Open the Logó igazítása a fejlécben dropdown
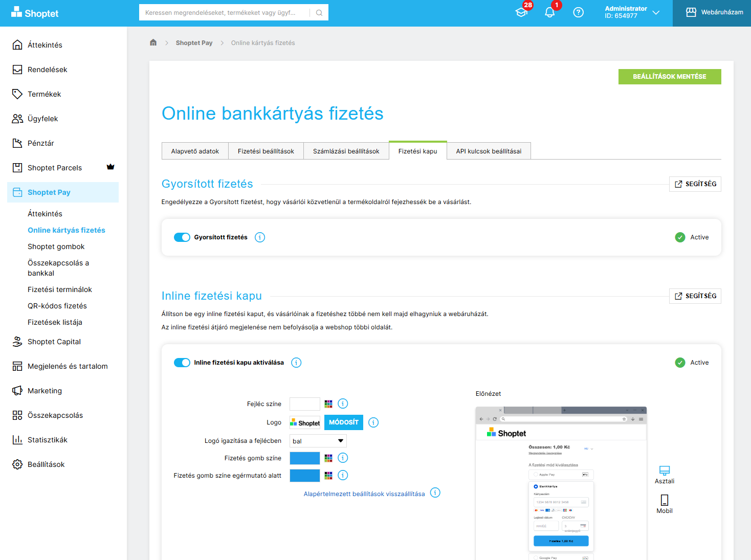 tap(318, 441)
